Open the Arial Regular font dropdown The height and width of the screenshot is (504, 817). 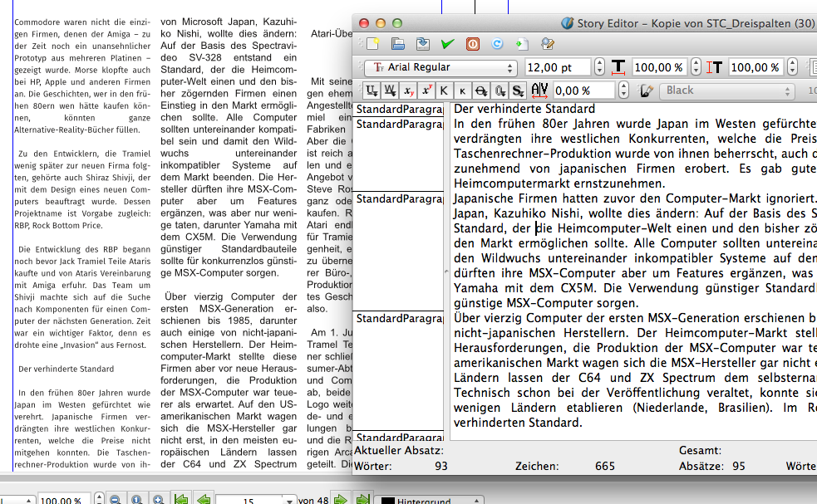440,67
